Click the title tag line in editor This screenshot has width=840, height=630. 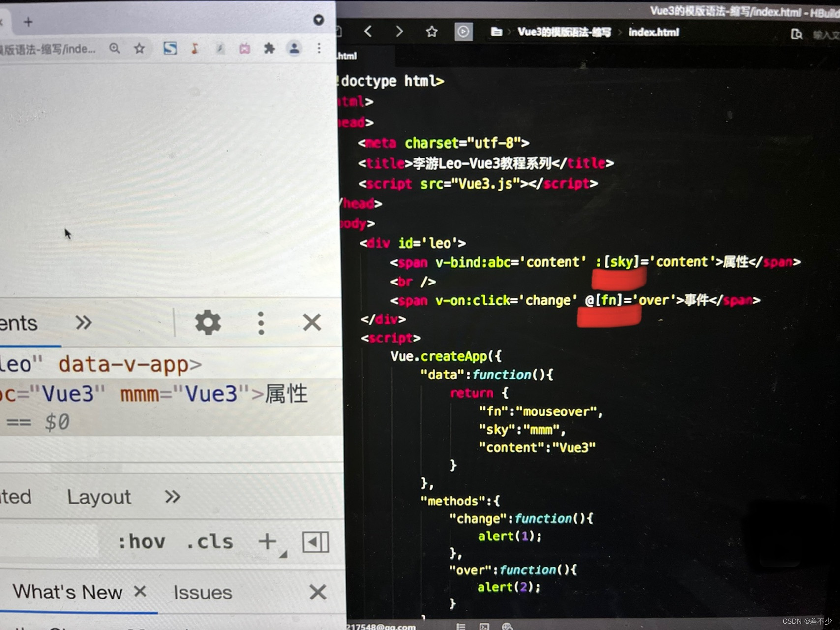pos(486,163)
